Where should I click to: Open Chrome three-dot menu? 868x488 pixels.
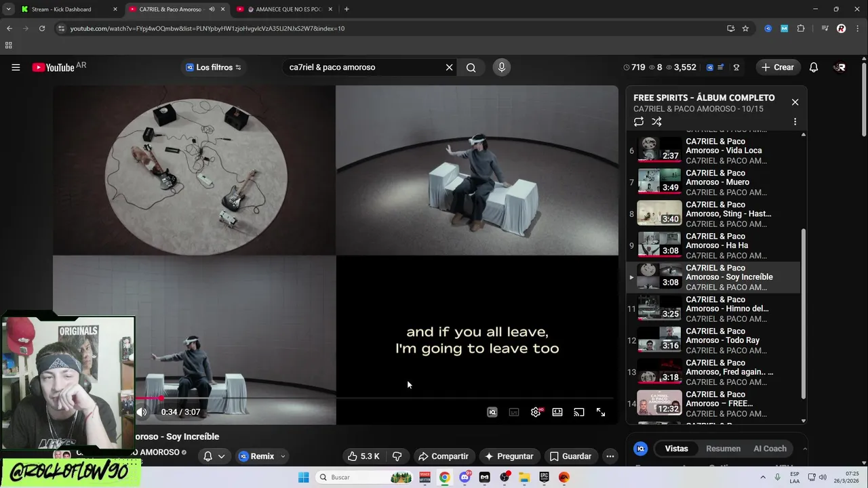(x=856, y=28)
